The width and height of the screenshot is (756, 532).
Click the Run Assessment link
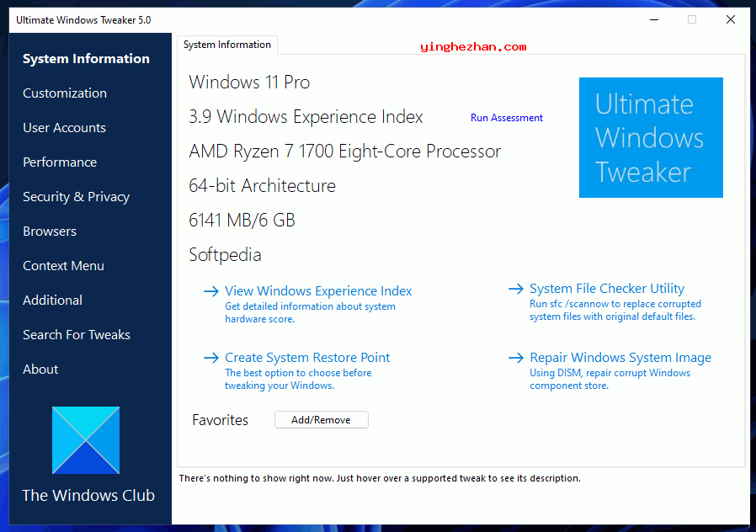tap(507, 118)
